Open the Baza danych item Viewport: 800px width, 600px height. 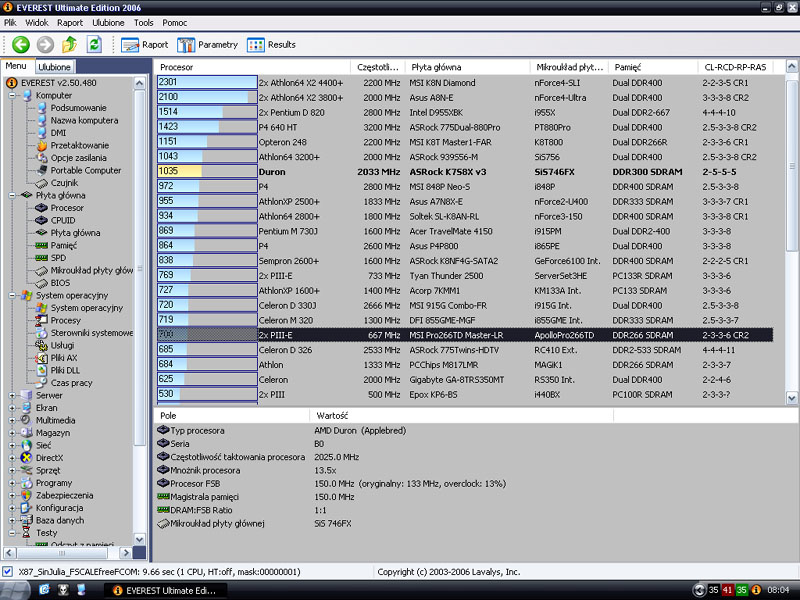click(60, 520)
